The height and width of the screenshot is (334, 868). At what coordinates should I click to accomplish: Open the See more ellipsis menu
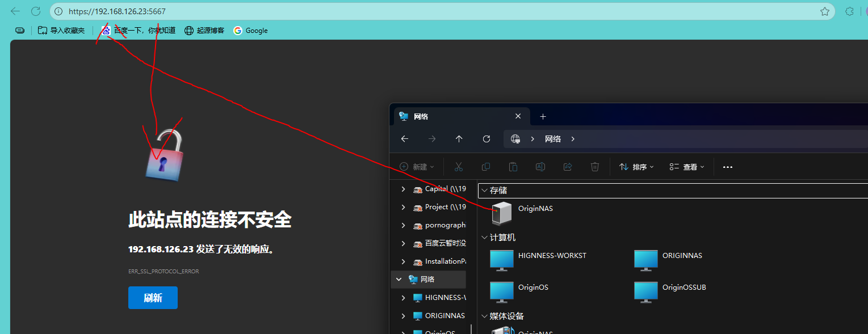point(727,166)
